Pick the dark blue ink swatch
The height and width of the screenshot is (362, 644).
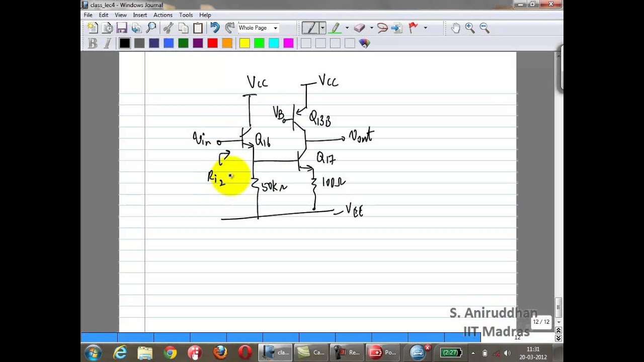[154, 44]
